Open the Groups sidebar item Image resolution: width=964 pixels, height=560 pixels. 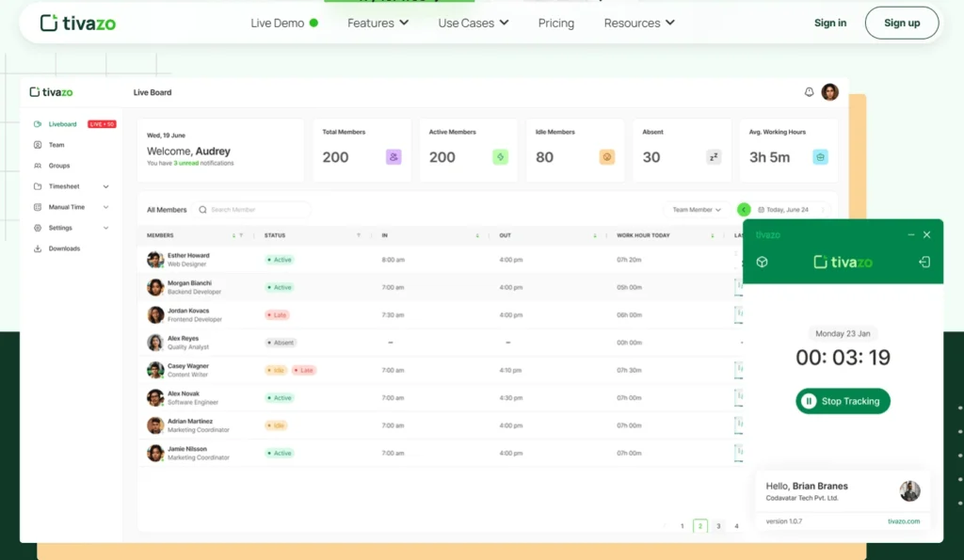[x=59, y=166]
